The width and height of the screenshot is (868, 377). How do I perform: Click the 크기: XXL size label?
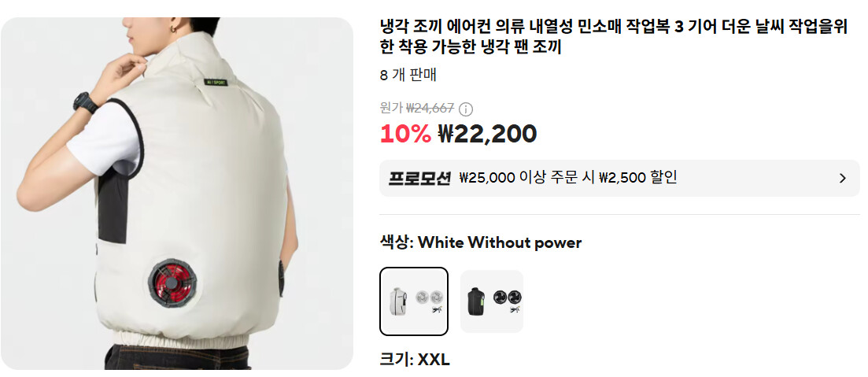415,360
